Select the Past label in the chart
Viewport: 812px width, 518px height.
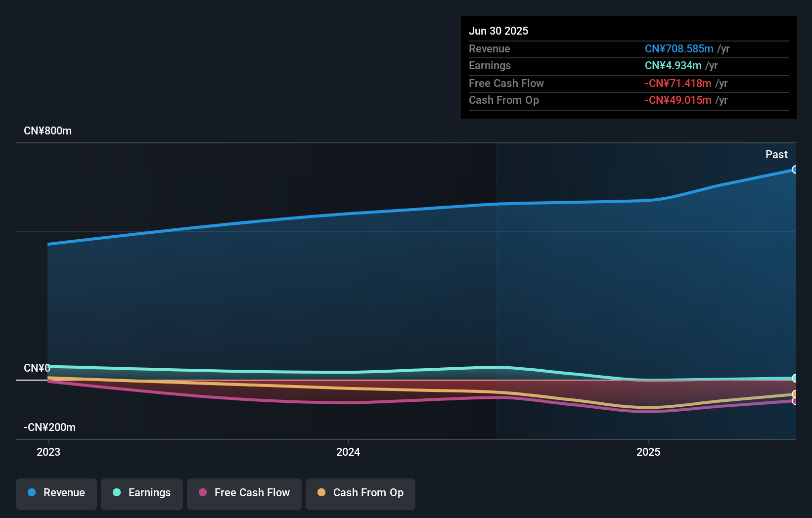click(x=777, y=154)
